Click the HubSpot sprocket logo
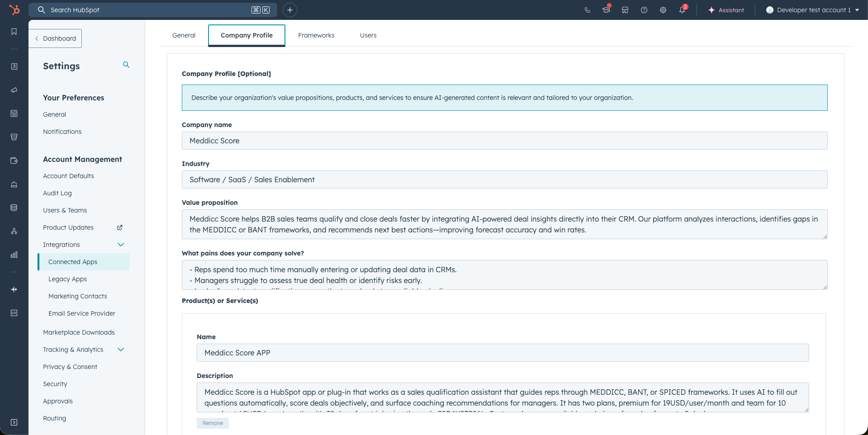 (x=14, y=10)
